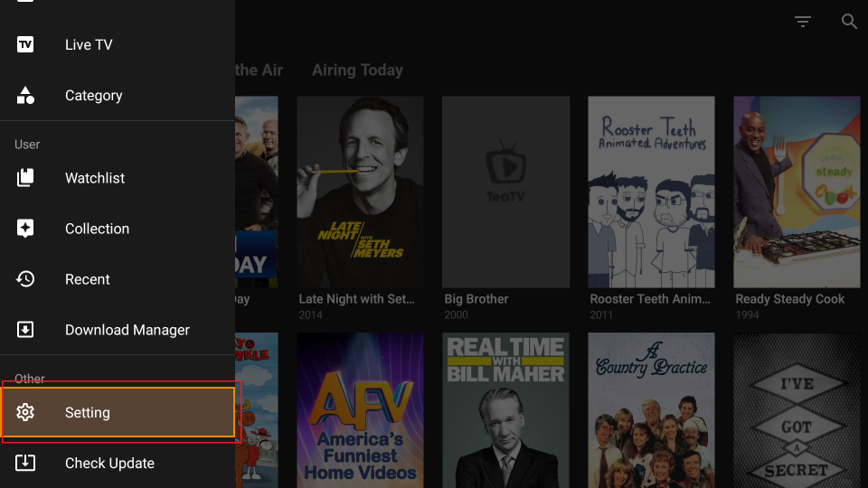Open Ready Steady Cook poster
The height and width of the screenshot is (488, 868).
797,192
